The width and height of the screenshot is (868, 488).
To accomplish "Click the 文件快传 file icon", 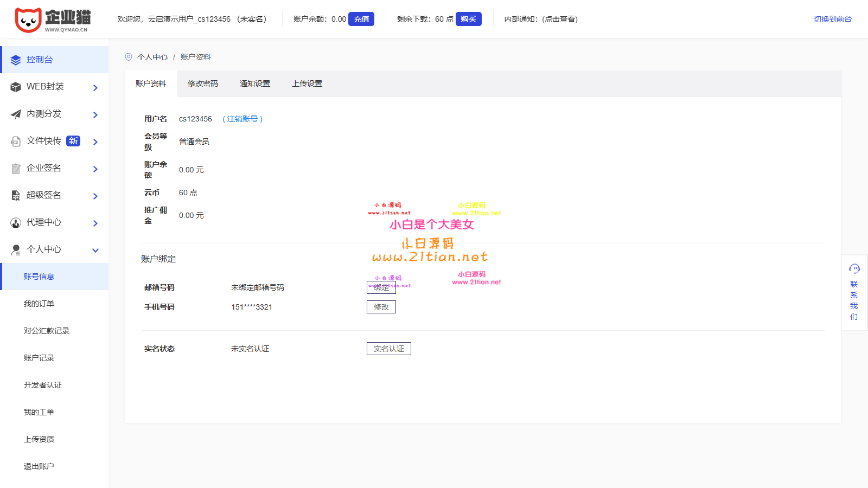I will (x=16, y=142).
